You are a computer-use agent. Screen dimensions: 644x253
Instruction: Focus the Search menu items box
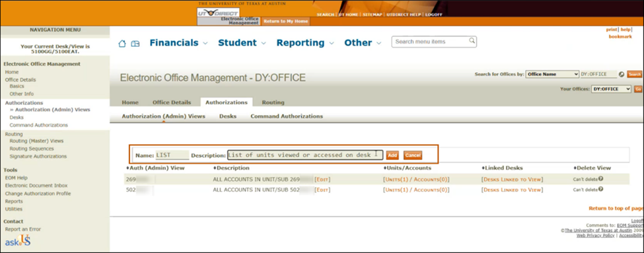434,42
